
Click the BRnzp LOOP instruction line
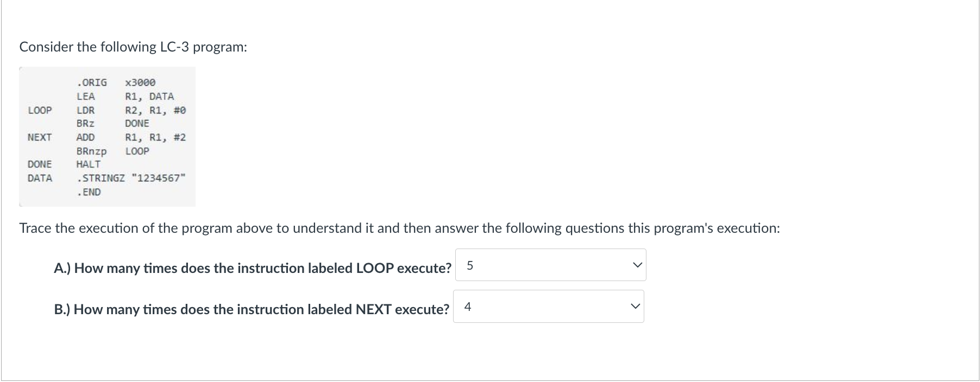[113, 151]
